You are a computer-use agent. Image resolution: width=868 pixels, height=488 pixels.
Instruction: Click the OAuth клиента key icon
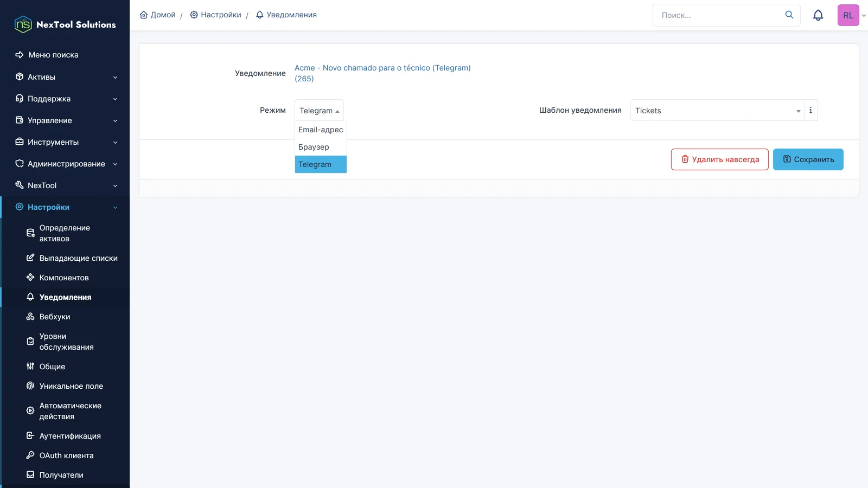coord(30,455)
